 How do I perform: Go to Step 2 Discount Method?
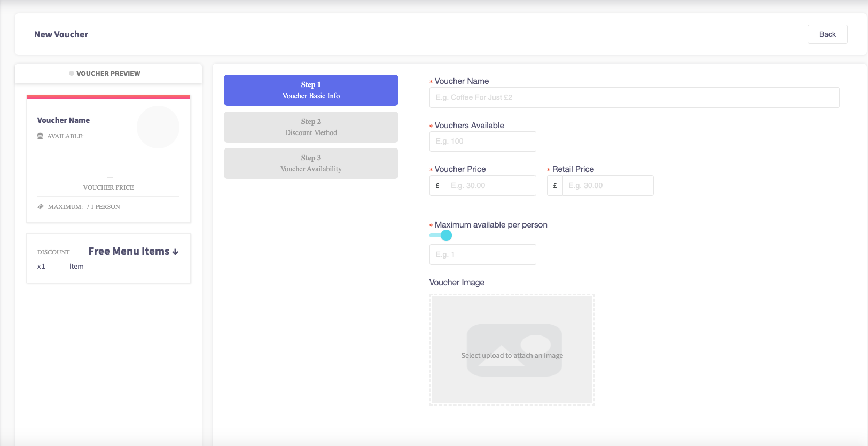tap(311, 127)
